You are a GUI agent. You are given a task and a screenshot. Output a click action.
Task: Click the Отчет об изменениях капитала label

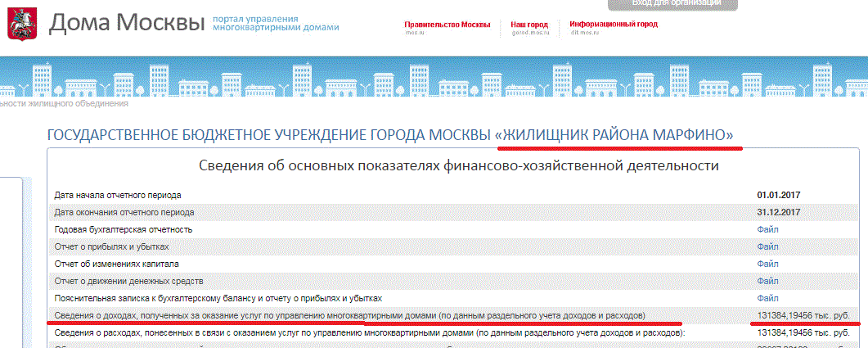point(116,264)
